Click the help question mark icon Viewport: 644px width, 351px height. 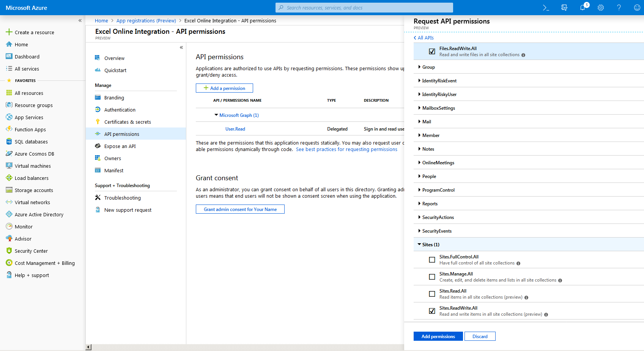[619, 8]
